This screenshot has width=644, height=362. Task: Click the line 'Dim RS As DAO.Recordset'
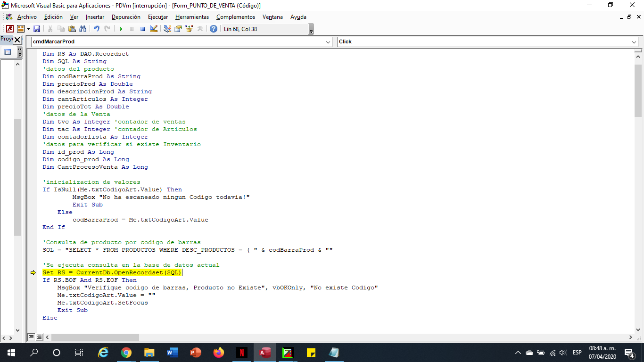pos(85,54)
